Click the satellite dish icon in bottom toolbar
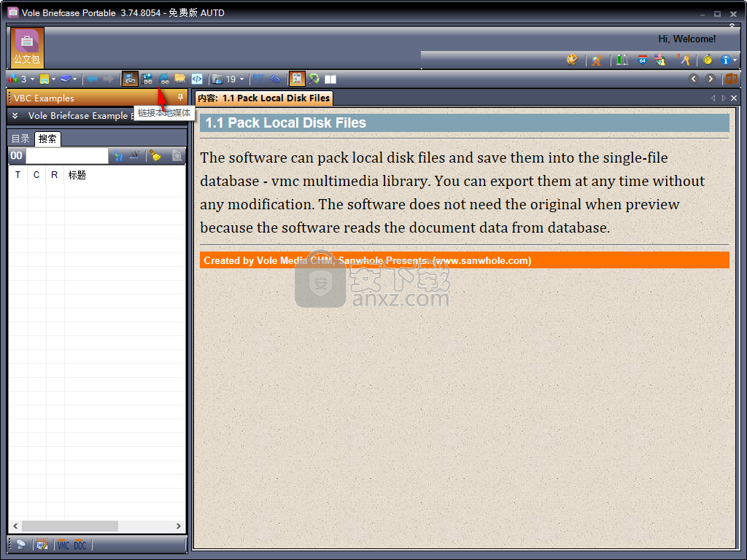Screen dimensions: 747x560 pyautogui.click(x=21, y=544)
